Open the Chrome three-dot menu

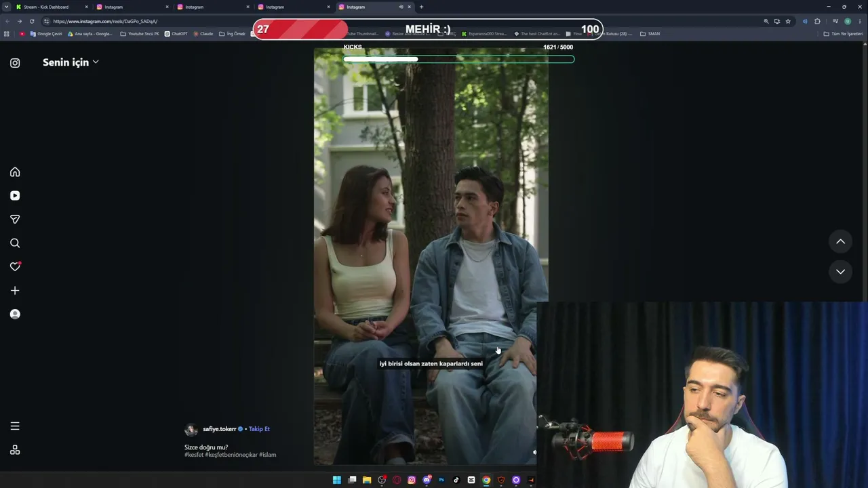860,21
